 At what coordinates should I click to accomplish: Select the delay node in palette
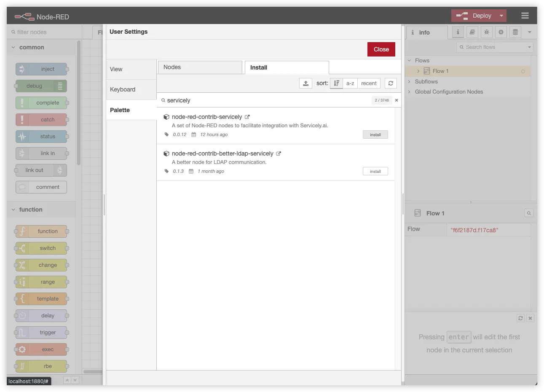pos(41,316)
